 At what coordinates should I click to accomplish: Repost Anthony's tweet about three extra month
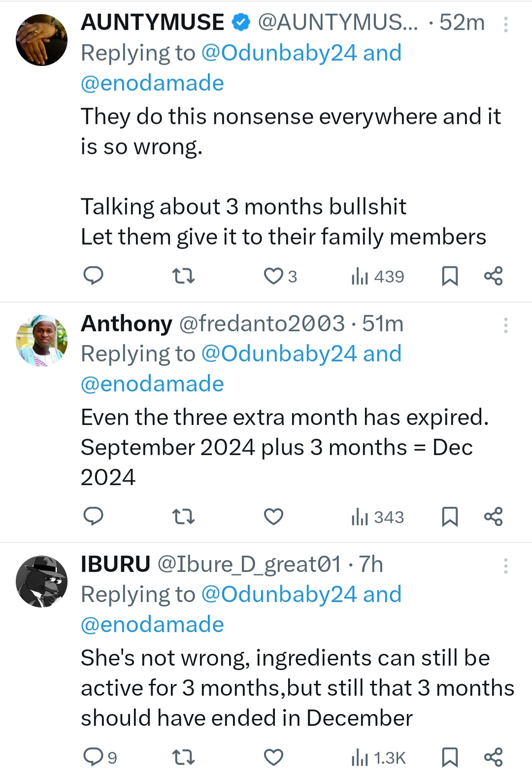[184, 517]
